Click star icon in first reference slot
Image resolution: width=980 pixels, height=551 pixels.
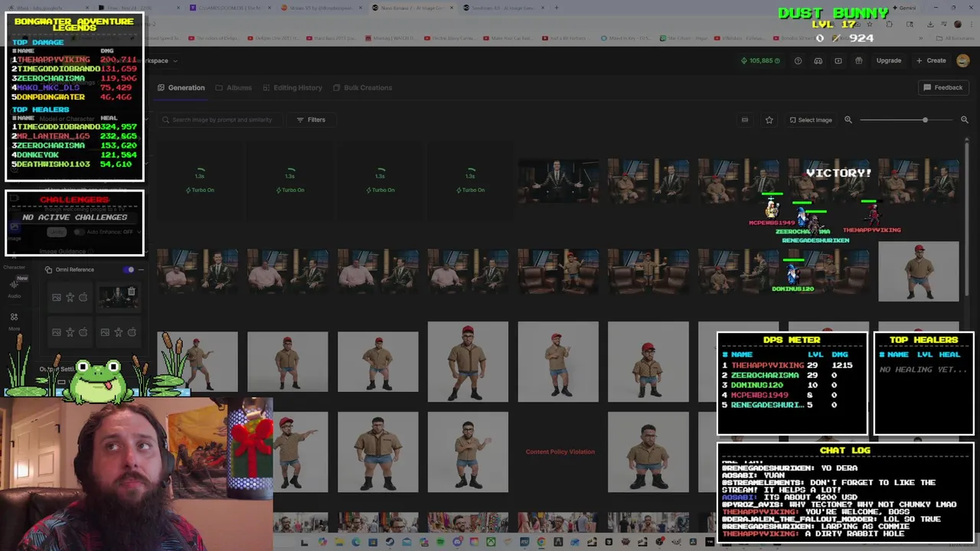pos(70,298)
